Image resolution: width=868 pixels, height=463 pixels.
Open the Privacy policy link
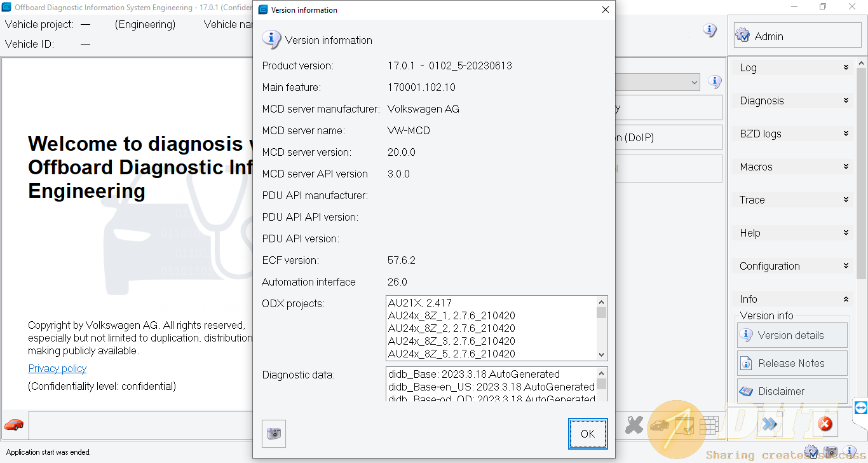[57, 368]
